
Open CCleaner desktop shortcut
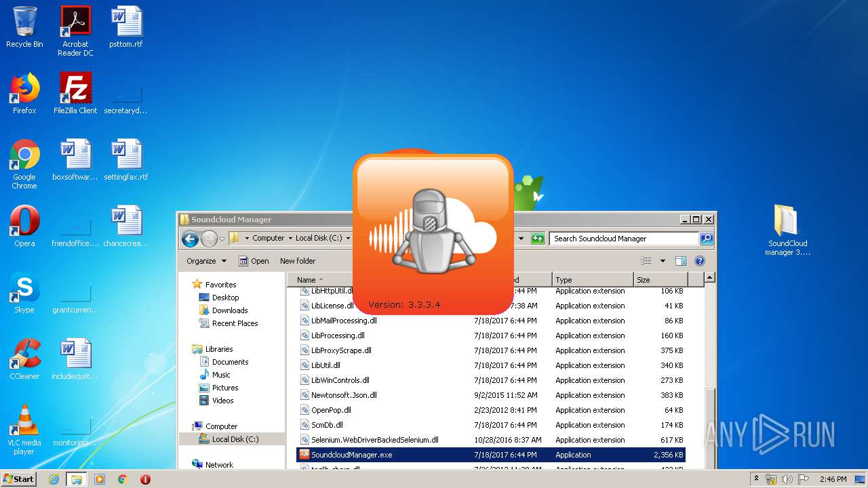pos(24,359)
